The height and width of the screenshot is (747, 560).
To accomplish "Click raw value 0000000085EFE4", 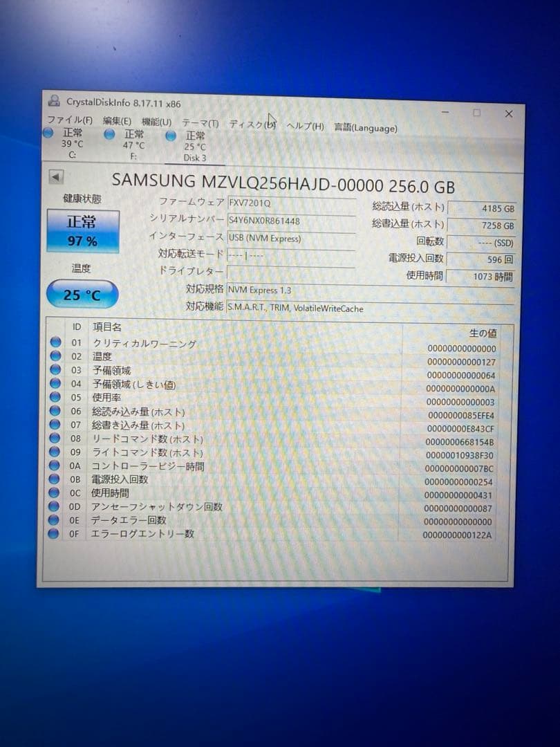I will [x=460, y=416].
